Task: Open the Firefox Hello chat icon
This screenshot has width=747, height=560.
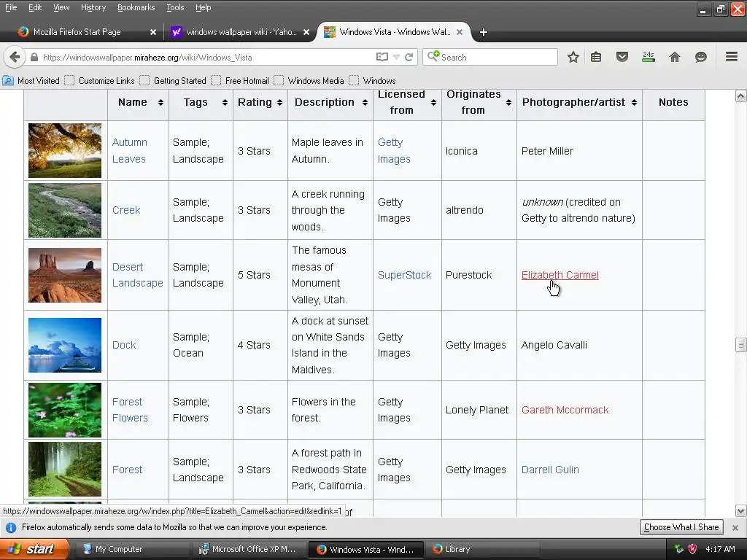Action: pos(700,57)
